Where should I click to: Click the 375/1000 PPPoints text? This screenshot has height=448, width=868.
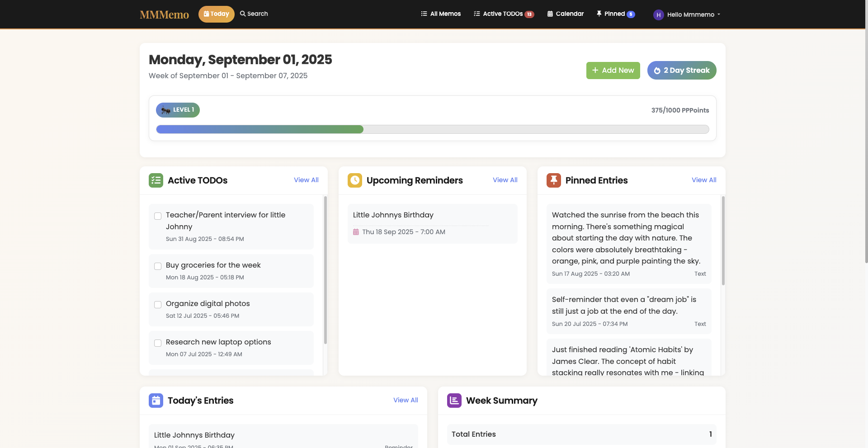(x=680, y=110)
